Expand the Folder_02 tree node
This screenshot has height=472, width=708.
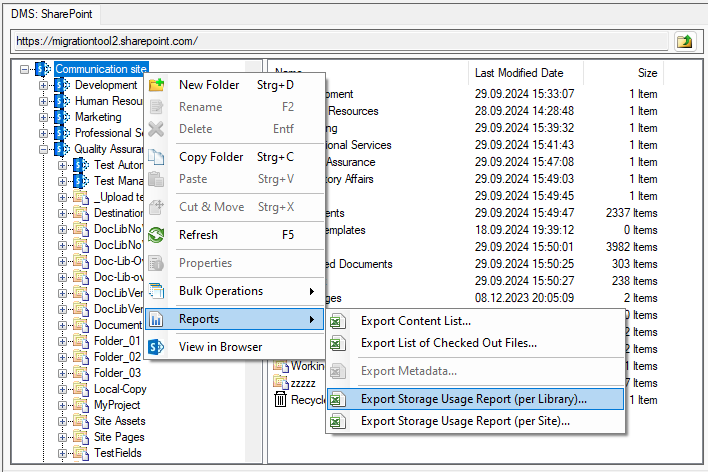(x=62, y=357)
